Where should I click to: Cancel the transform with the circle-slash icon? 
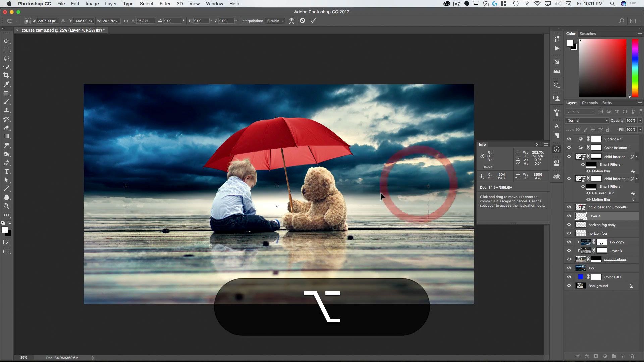[x=302, y=21]
